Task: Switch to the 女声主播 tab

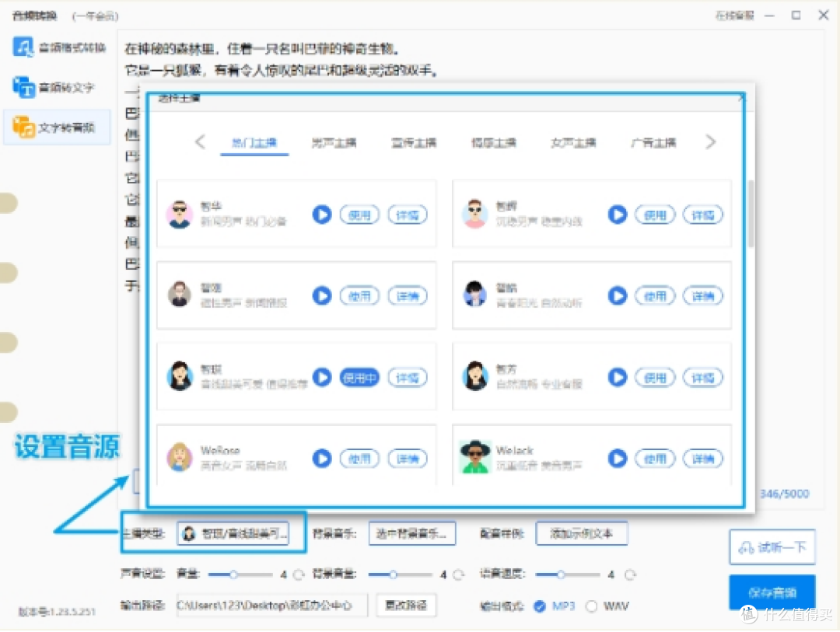Action: [x=573, y=143]
